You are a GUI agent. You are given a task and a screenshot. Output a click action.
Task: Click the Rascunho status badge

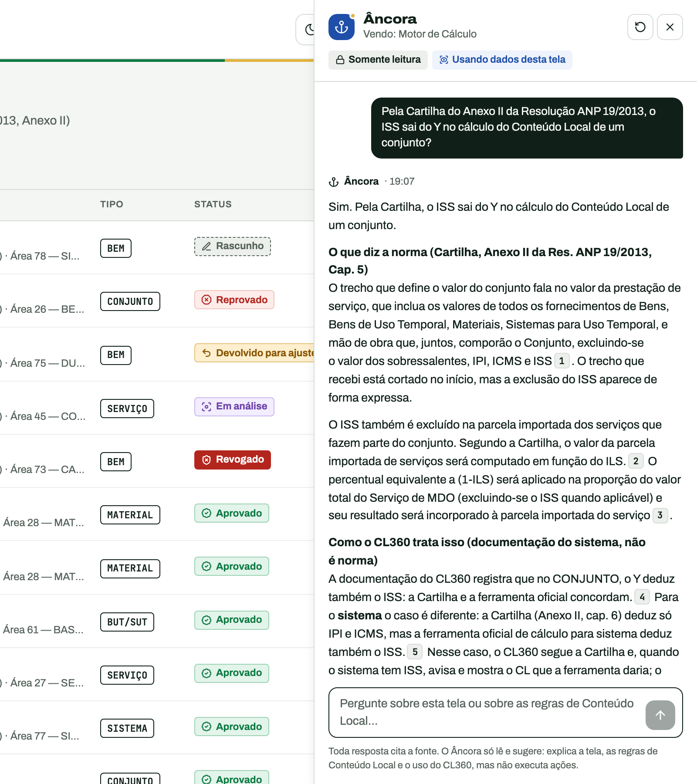tap(232, 247)
